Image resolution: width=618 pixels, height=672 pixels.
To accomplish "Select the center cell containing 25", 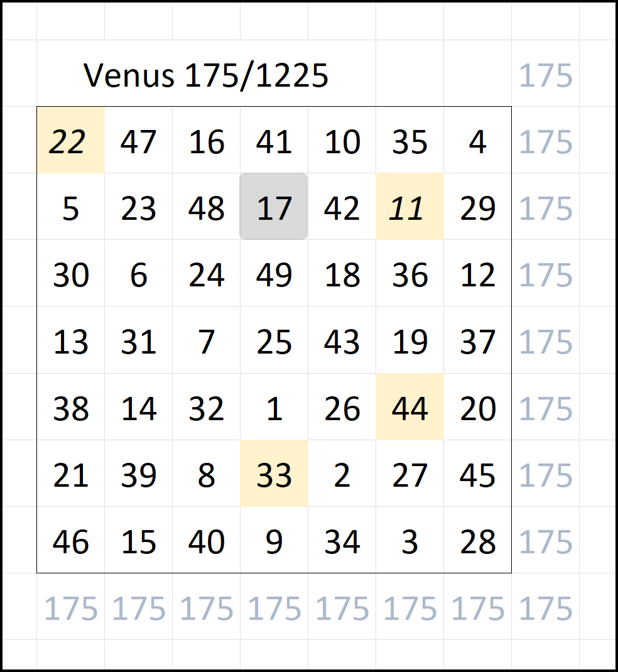I will (274, 342).
